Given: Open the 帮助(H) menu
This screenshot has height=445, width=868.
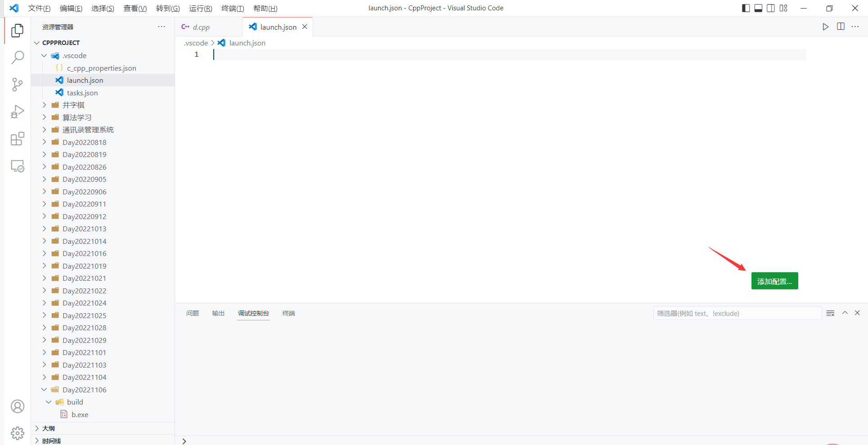Looking at the screenshot, I should point(265,8).
